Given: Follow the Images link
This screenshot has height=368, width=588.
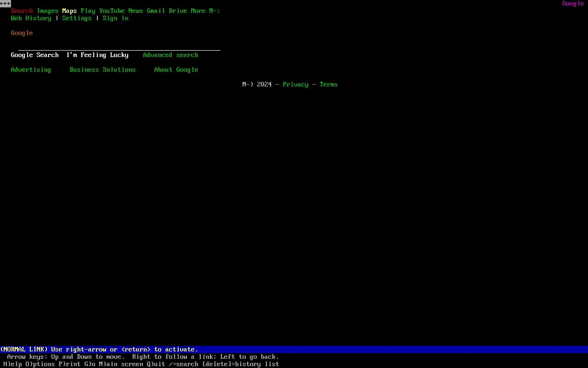Looking at the screenshot, I should tap(48, 11).
